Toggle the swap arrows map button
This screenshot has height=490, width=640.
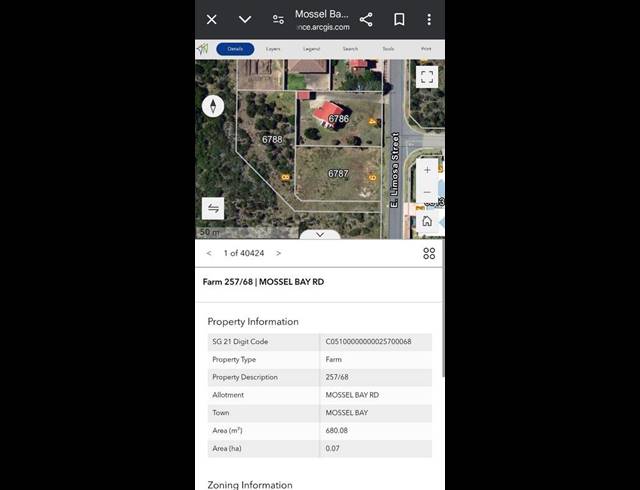click(x=213, y=209)
